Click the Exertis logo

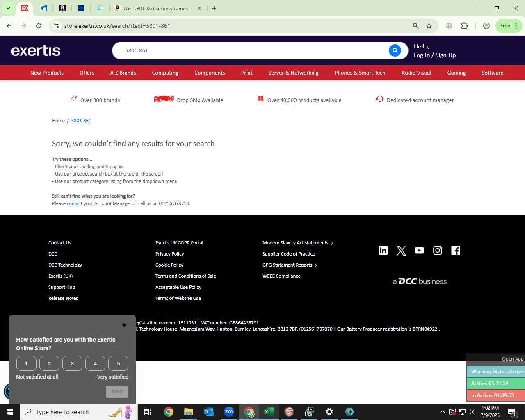point(36,50)
